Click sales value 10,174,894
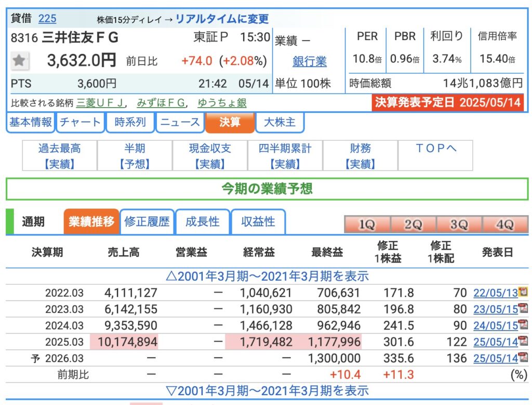 click(128, 342)
